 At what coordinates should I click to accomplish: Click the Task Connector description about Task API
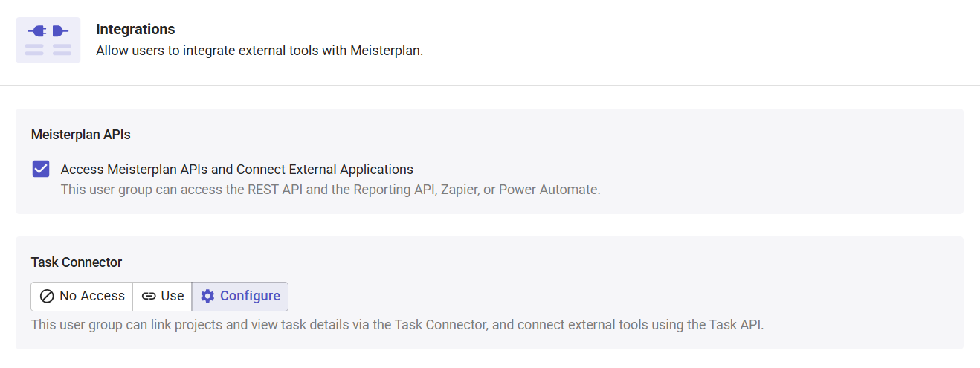[397, 325]
